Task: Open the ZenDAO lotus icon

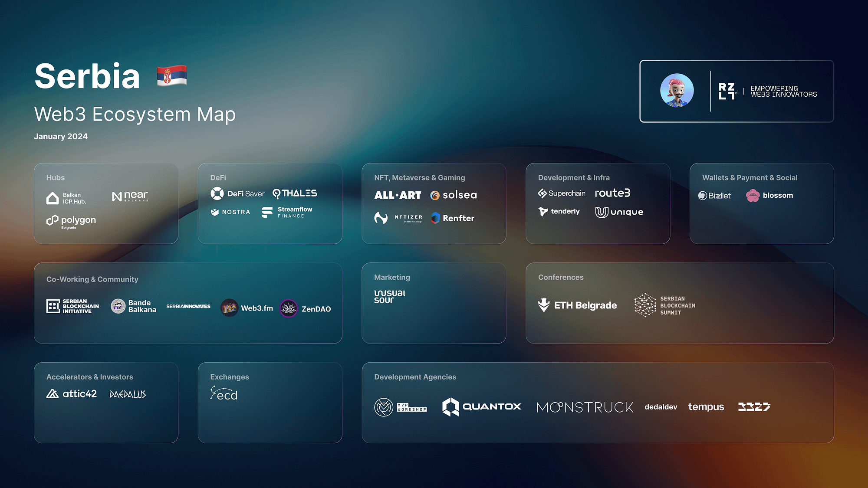Action: pyautogui.click(x=289, y=309)
